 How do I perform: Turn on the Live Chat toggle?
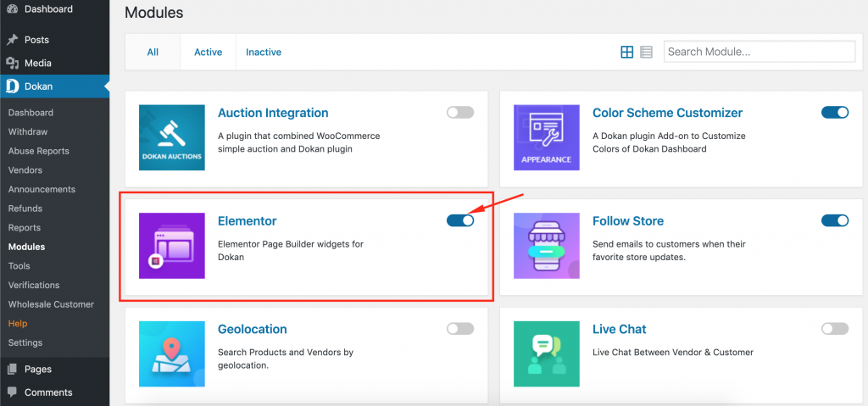(835, 329)
